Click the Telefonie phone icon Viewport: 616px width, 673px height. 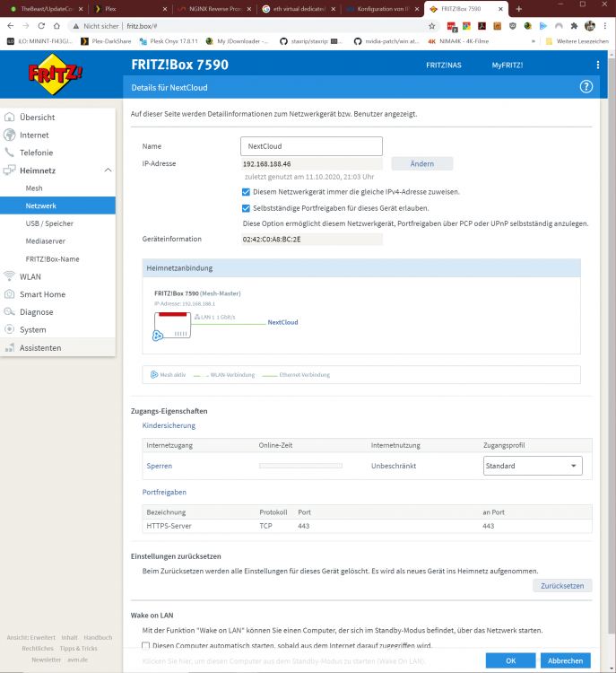9,153
